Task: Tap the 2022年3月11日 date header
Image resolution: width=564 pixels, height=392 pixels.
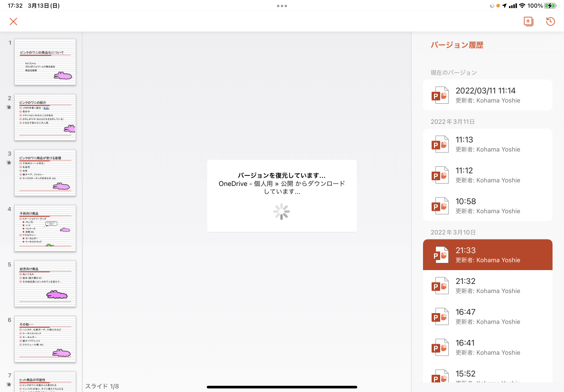Action: (453, 121)
